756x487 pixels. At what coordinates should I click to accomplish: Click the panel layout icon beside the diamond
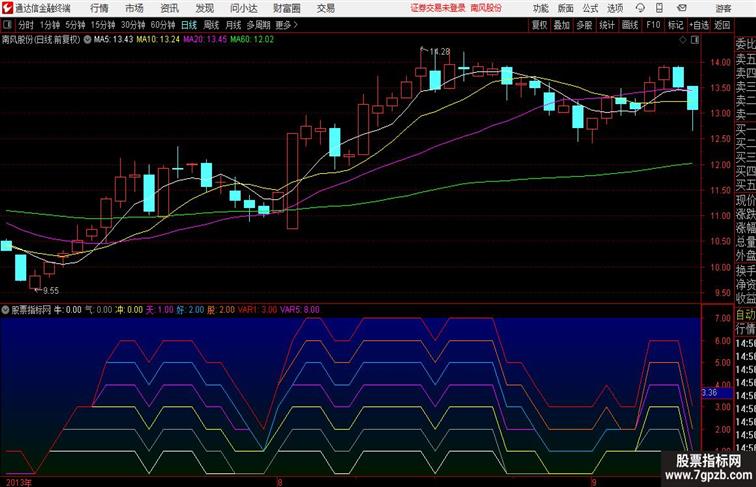[695, 40]
